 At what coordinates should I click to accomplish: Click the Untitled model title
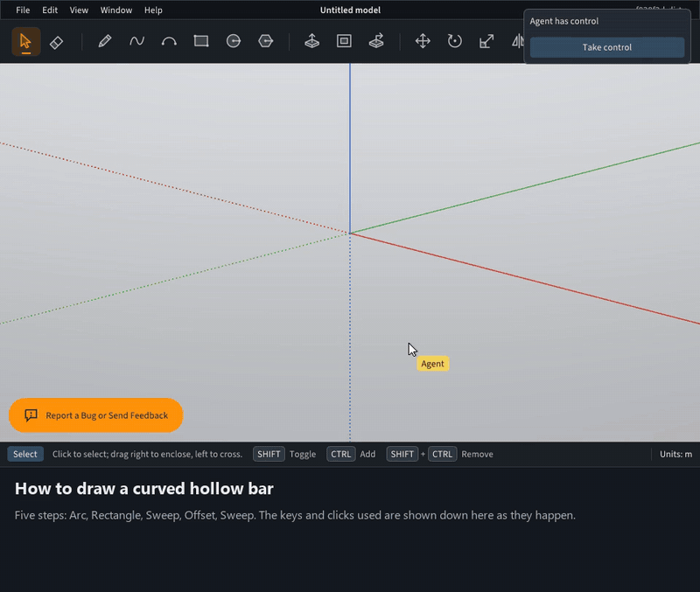[x=350, y=10]
